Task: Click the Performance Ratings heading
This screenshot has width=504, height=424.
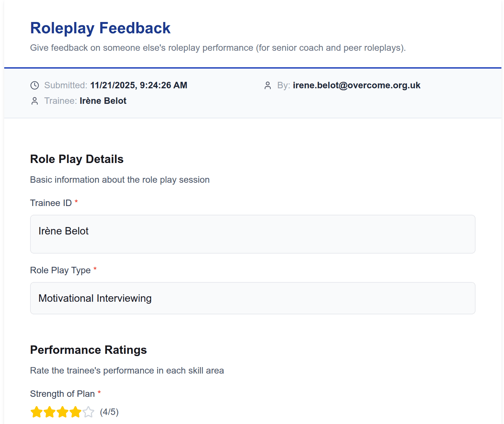Action: tap(88, 350)
